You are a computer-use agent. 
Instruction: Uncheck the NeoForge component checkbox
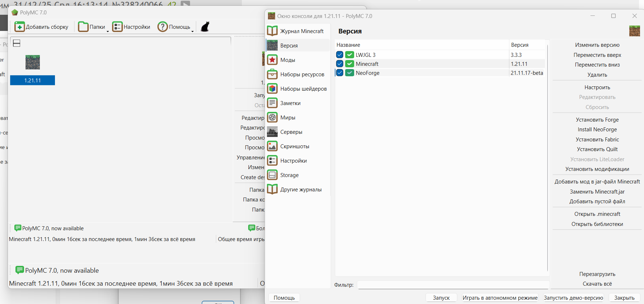point(340,73)
